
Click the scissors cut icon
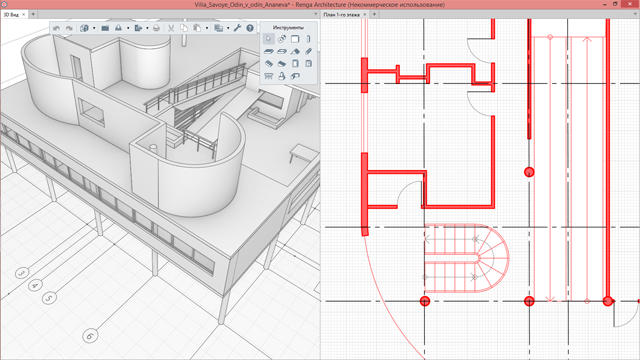(171, 28)
